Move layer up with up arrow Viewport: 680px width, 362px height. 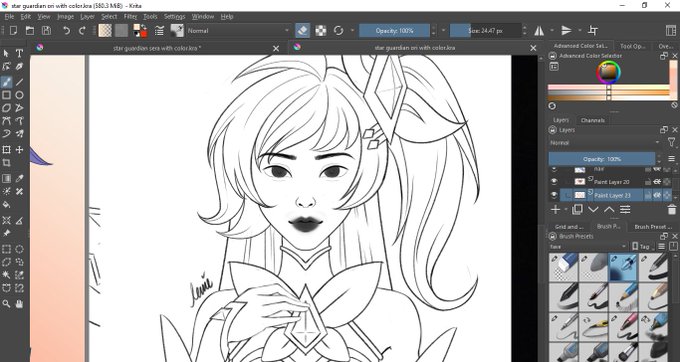pos(609,210)
